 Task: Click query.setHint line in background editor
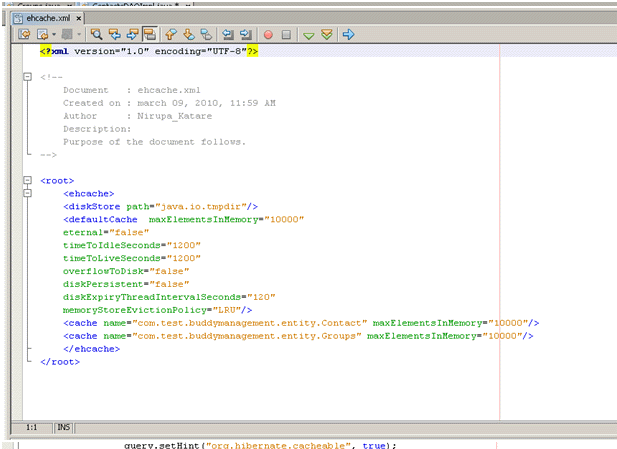[260, 445]
